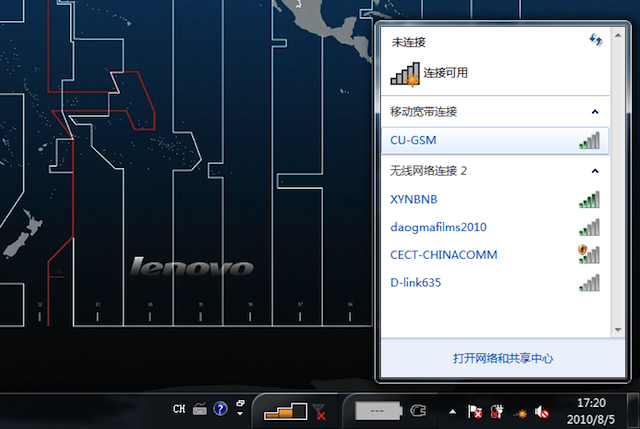
Task: Click the CH input language indicator
Action: [x=179, y=409]
